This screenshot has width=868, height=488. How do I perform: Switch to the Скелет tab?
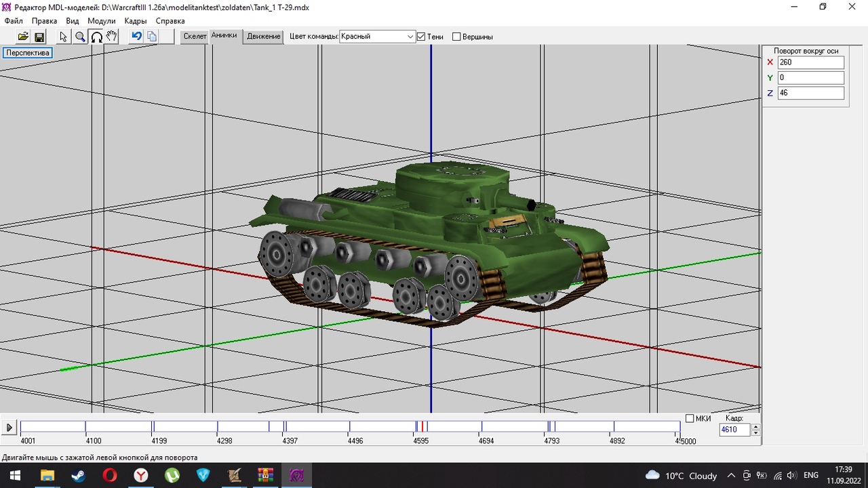tap(195, 37)
